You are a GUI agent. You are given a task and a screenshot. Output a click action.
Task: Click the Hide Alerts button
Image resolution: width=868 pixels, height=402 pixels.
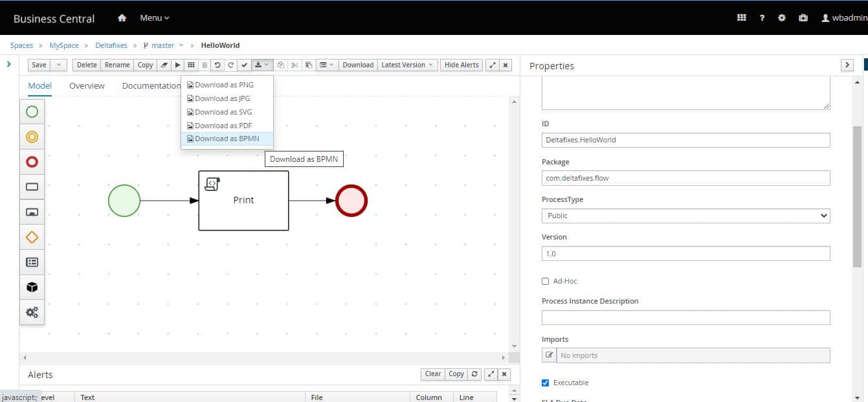(x=462, y=65)
